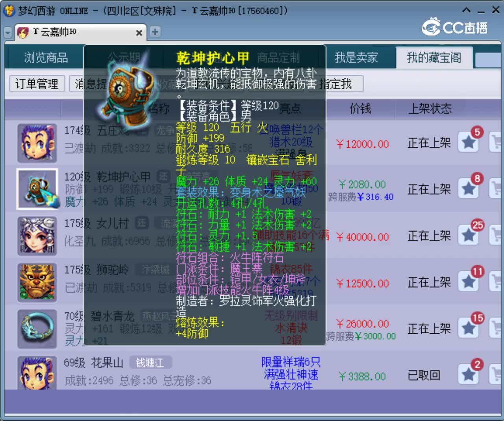Select the 174级 五庄观 character avatar

pyautogui.click(x=37, y=143)
